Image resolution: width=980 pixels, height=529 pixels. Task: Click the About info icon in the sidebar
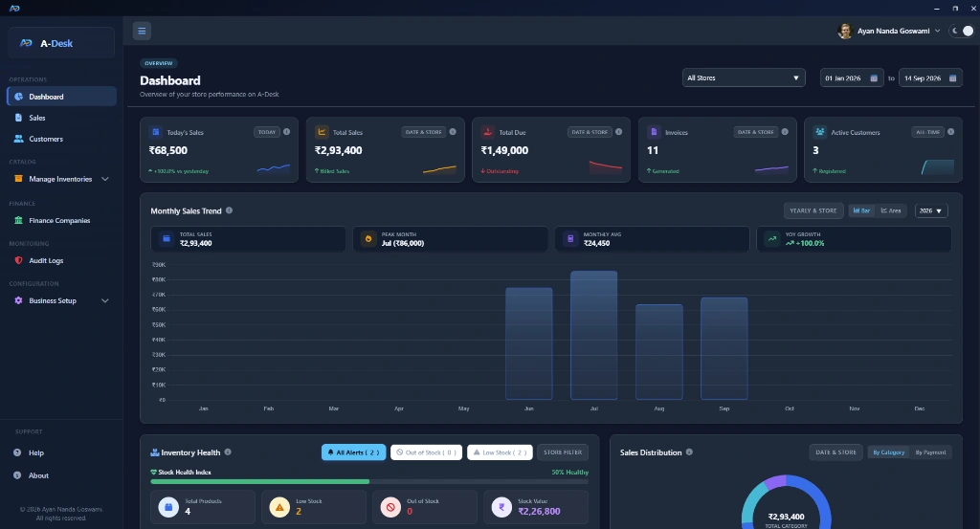point(17,475)
